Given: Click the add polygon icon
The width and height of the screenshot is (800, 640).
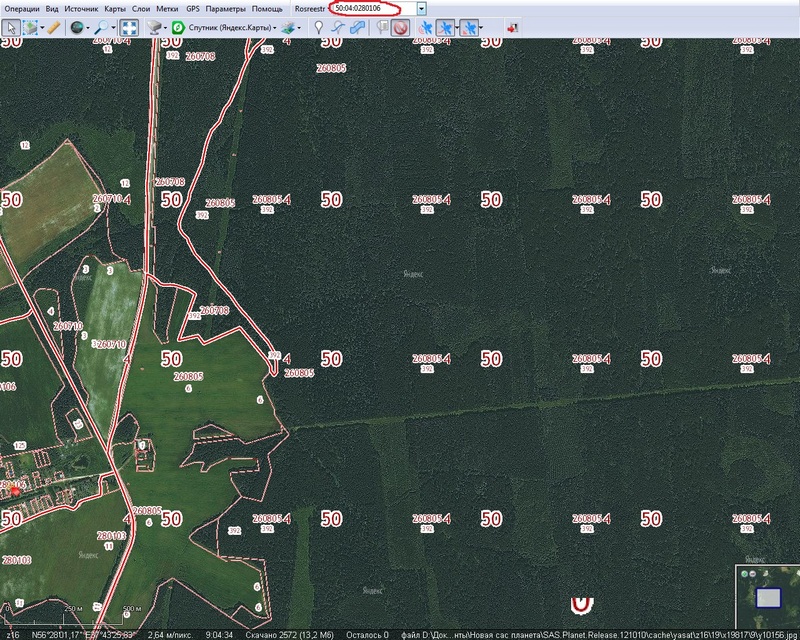Looking at the screenshot, I should point(356,28).
